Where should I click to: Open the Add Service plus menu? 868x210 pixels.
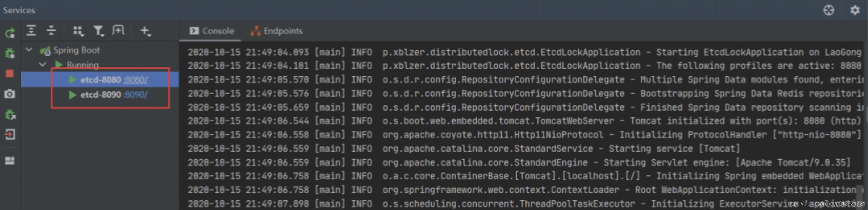145,31
